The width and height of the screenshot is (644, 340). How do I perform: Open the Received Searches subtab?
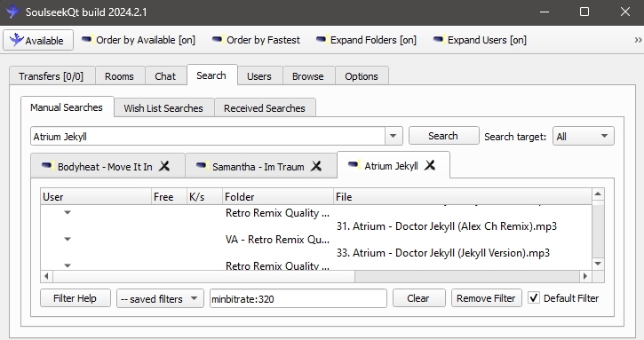[265, 108]
